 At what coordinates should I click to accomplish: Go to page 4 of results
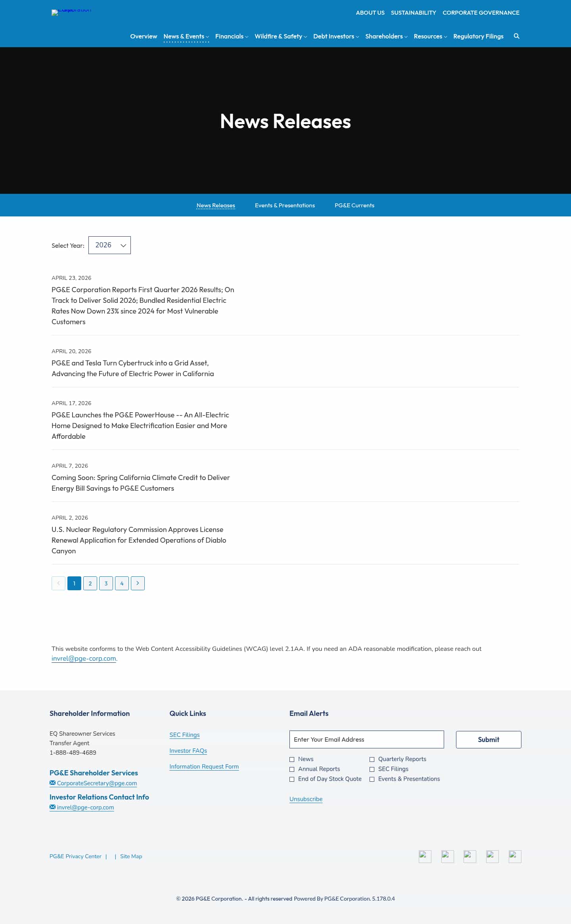tap(122, 583)
